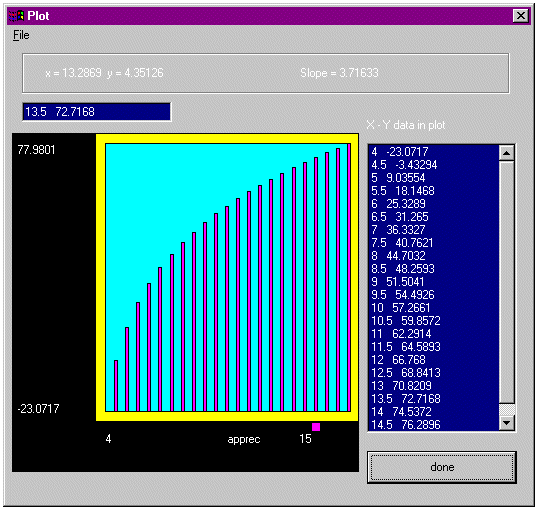Select the 12 66.768 list entry
This screenshot has height=510, width=539.
pos(433,360)
